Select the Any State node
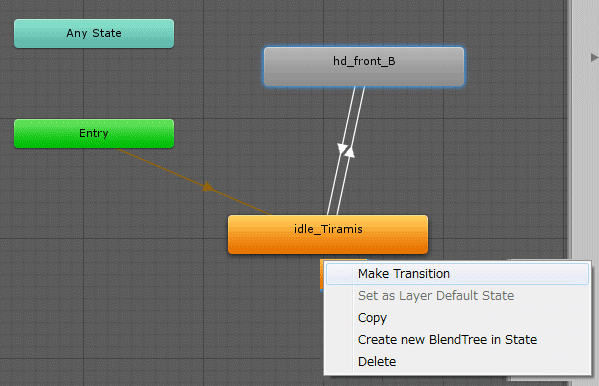The height and width of the screenshot is (386, 599). 94,34
